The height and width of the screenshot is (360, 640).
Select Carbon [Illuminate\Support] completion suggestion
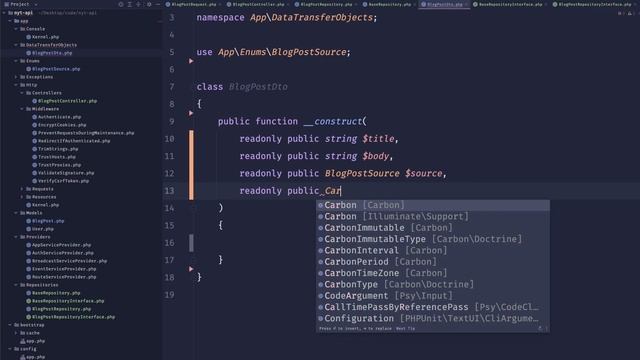(433, 216)
